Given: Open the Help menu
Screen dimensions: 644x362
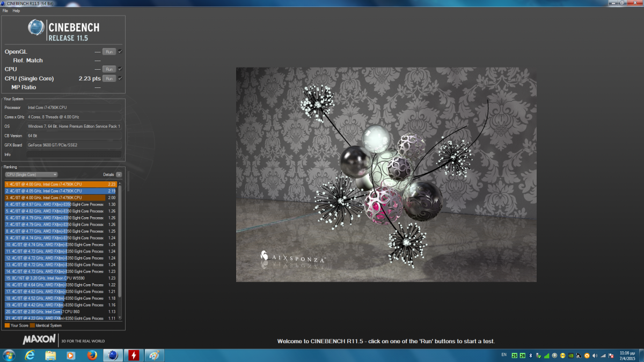Looking at the screenshot, I should 16,11.
